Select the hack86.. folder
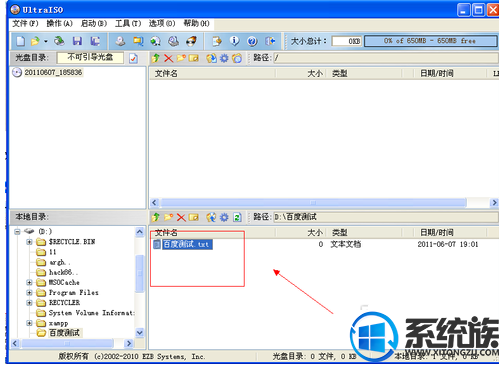 pos(63,272)
